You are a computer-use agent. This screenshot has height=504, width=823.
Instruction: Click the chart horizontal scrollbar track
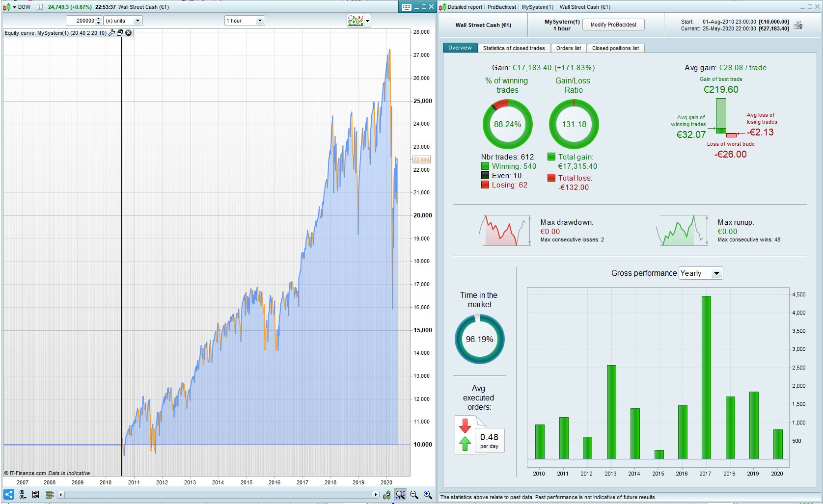point(218,495)
